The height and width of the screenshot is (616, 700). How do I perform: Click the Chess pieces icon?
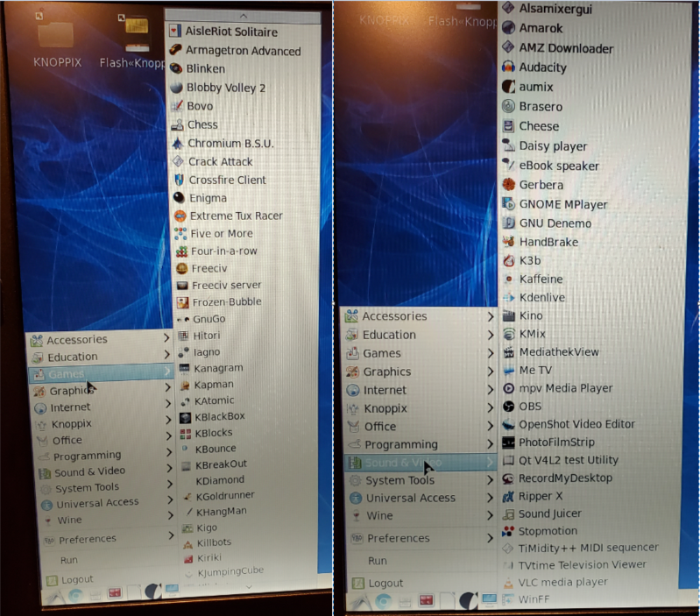tap(177, 124)
